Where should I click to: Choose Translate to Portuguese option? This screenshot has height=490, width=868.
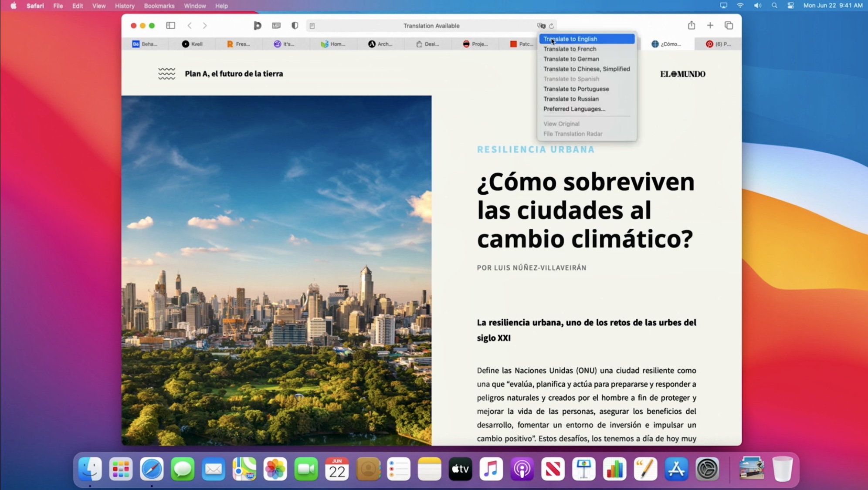(576, 89)
